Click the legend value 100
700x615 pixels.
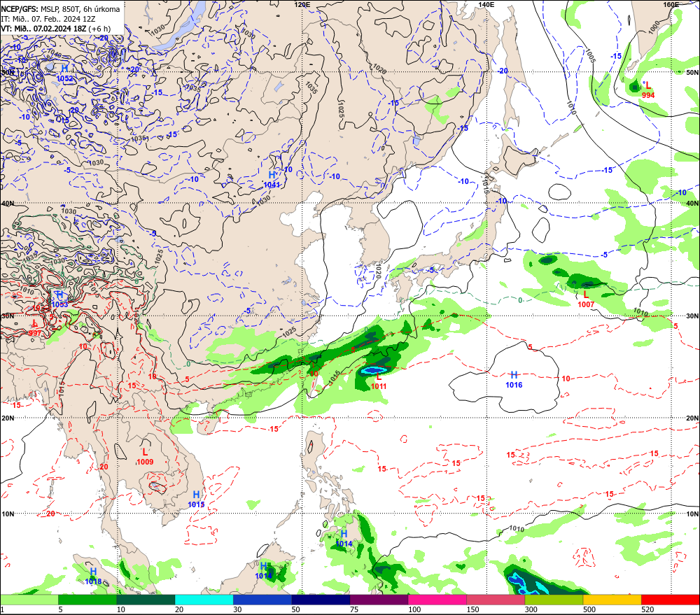click(x=414, y=609)
